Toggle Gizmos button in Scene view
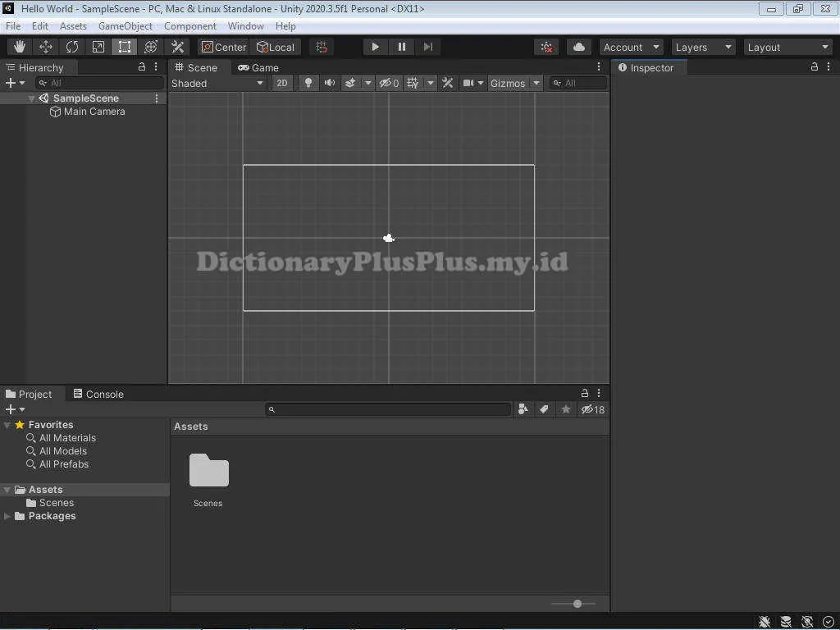Viewport: 840px width, 630px height. point(508,83)
